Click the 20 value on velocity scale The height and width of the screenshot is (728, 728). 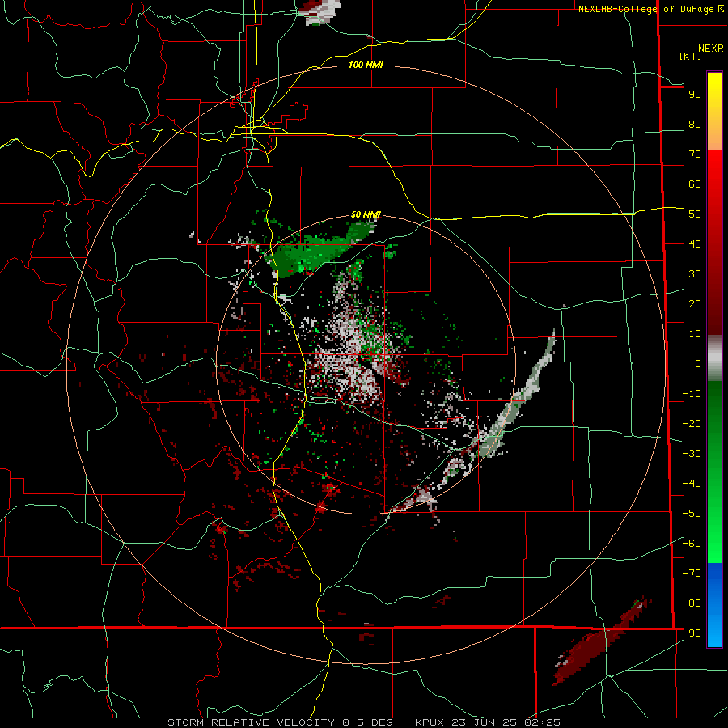pos(695,304)
